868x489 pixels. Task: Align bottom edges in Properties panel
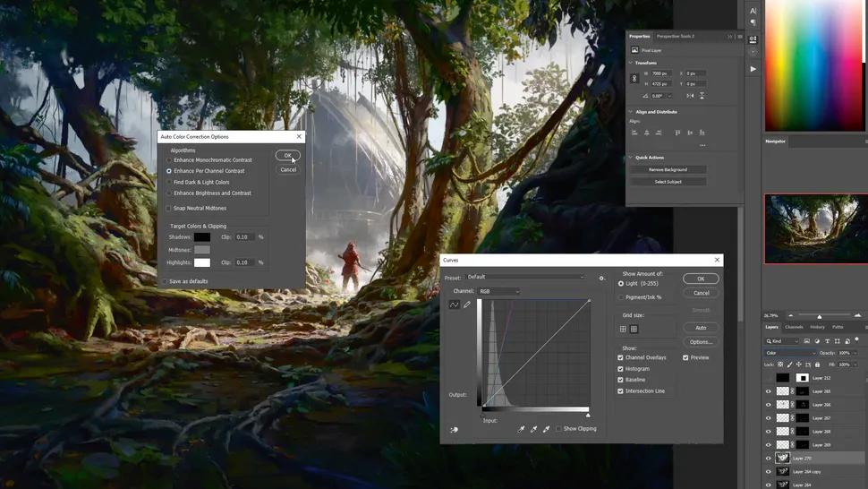(702, 133)
